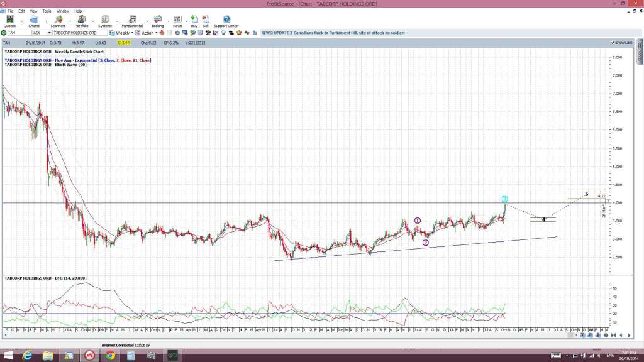The width and height of the screenshot is (644, 362).
Task: Click the Elliott Wave [90] indicator label
Action: click(45, 65)
